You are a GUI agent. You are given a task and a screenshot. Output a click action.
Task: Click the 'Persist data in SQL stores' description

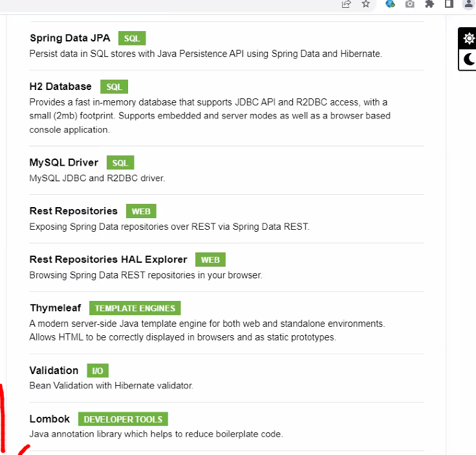206,54
